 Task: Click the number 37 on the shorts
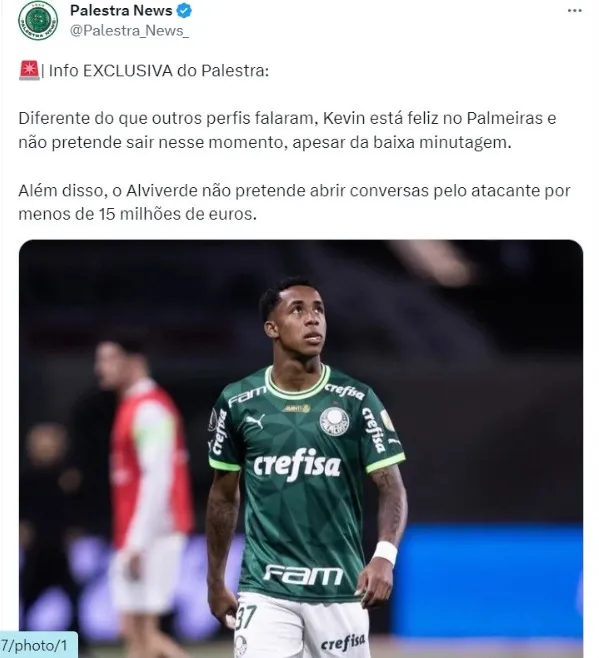click(246, 617)
